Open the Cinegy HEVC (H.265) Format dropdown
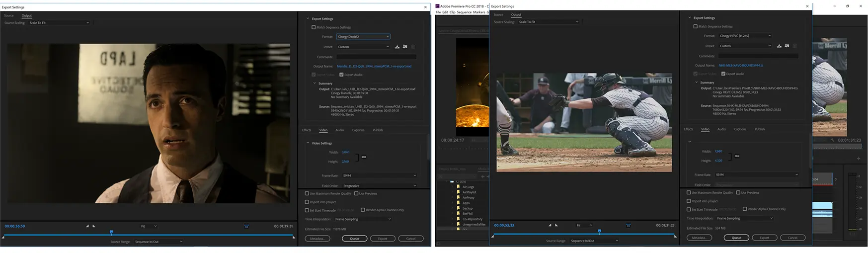Screen dimensions: 868x253 click(745, 36)
